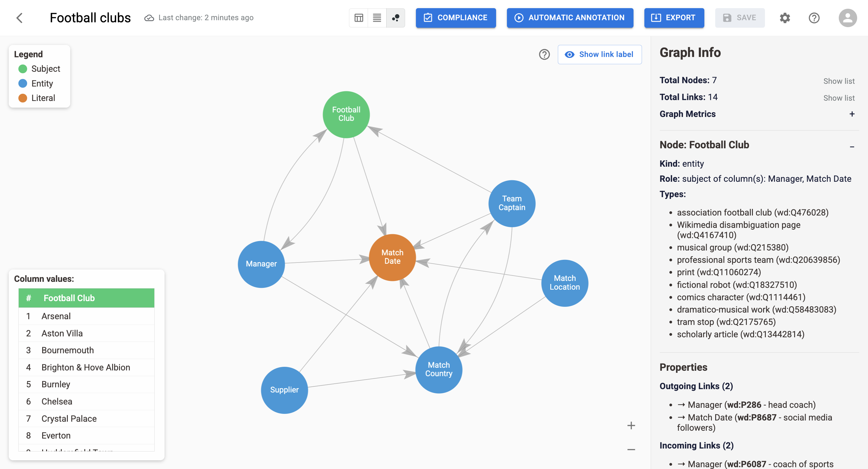The image size is (868, 469).
Task: Click the EXPORT button
Action: (x=674, y=18)
